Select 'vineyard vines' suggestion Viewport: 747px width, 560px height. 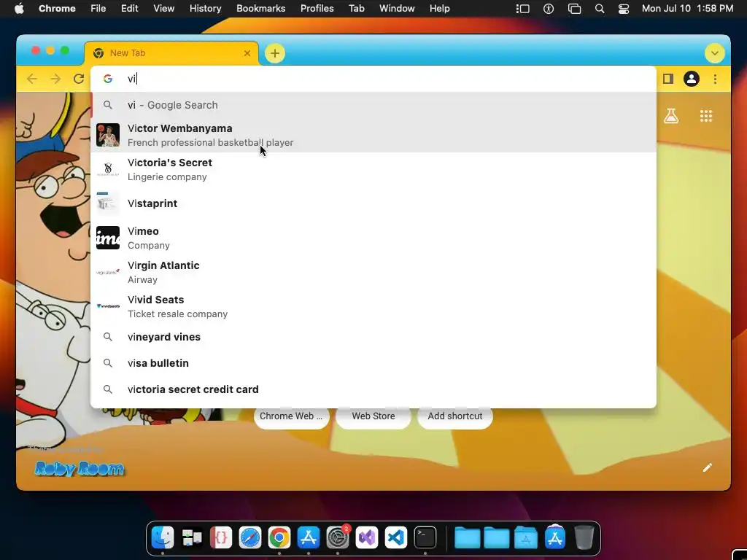(x=373, y=337)
